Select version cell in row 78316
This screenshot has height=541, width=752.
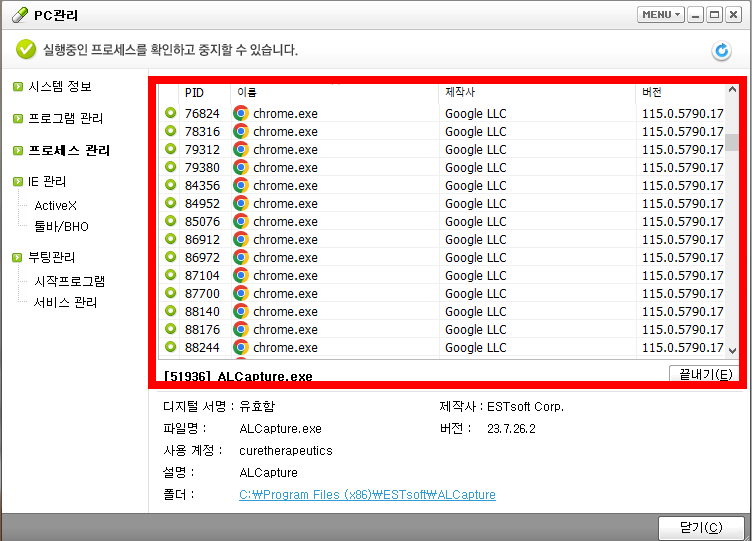(x=682, y=131)
